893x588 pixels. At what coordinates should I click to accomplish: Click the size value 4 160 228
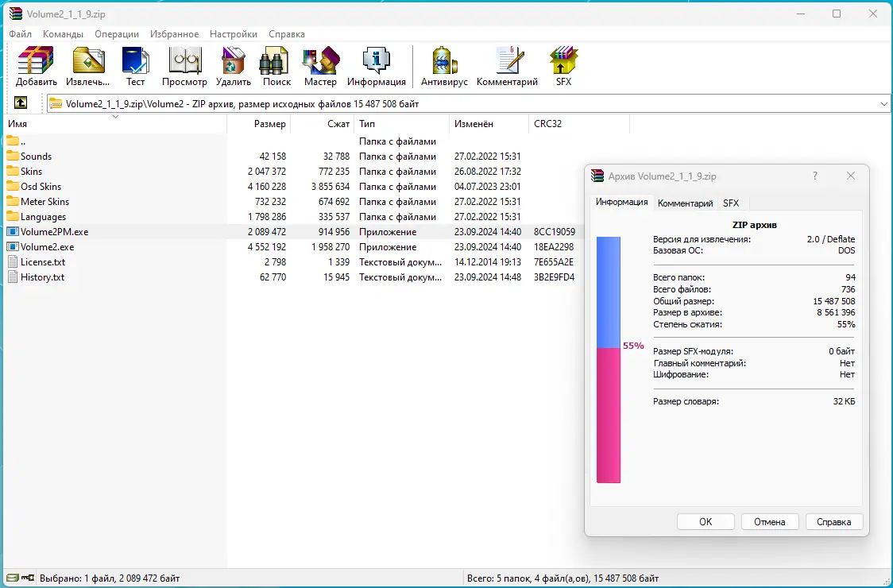[x=266, y=186]
